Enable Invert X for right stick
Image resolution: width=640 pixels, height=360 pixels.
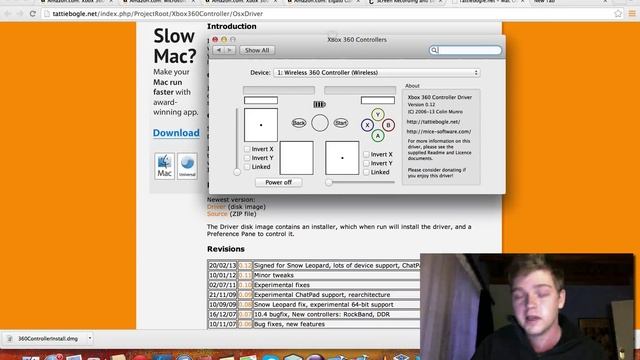[366, 154]
